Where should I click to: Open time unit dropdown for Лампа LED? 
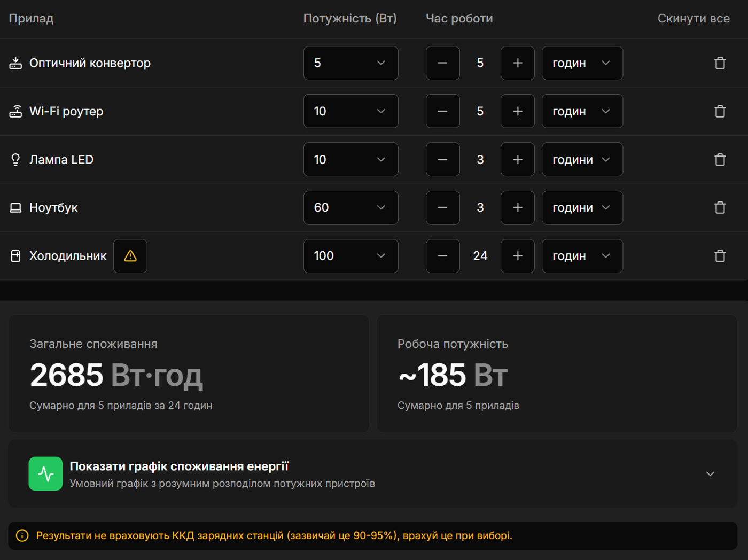582,160
